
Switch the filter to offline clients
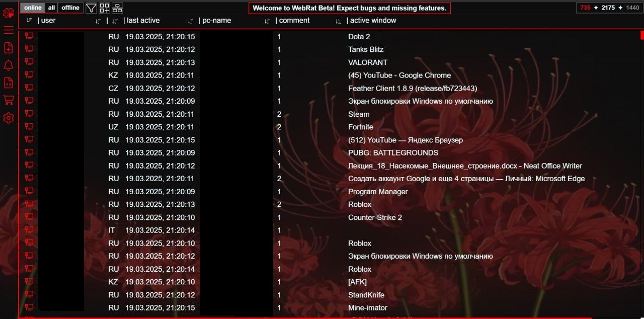(70, 8)
